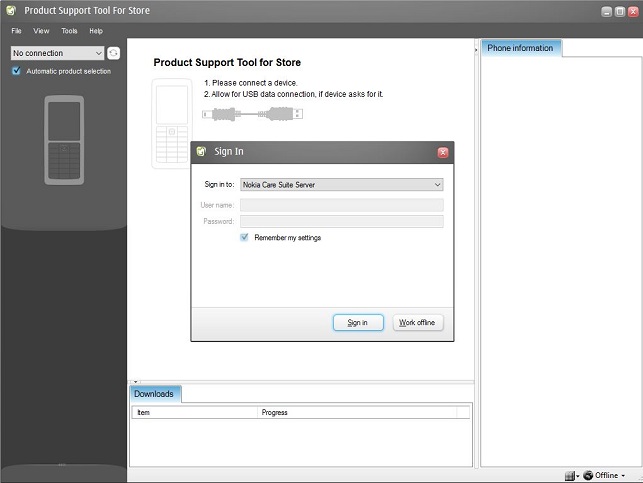
Task: Click the Work offline button
Action: coord(417,322)
